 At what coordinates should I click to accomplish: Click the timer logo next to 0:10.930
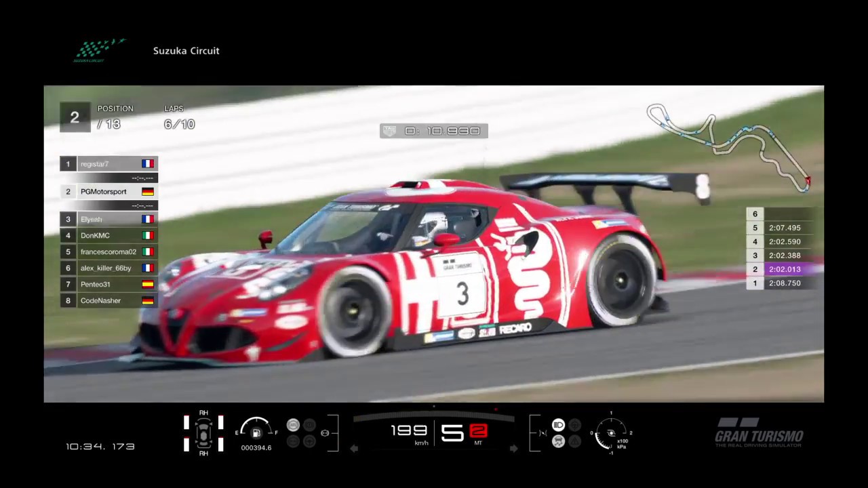point(389,131)
